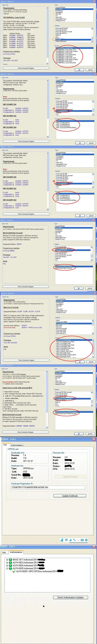Expand the AUTH-0023 tree node
Viewport: 97px width, 644px height.
tap(7, 562)
